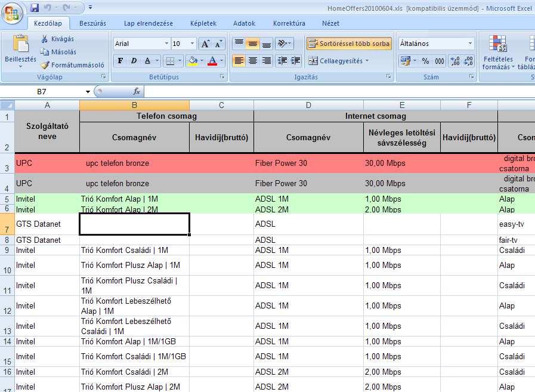Switch to the Kezdőlap ribbon tab
The width and height of the screenshot is (535, 392).
(48, 23)
